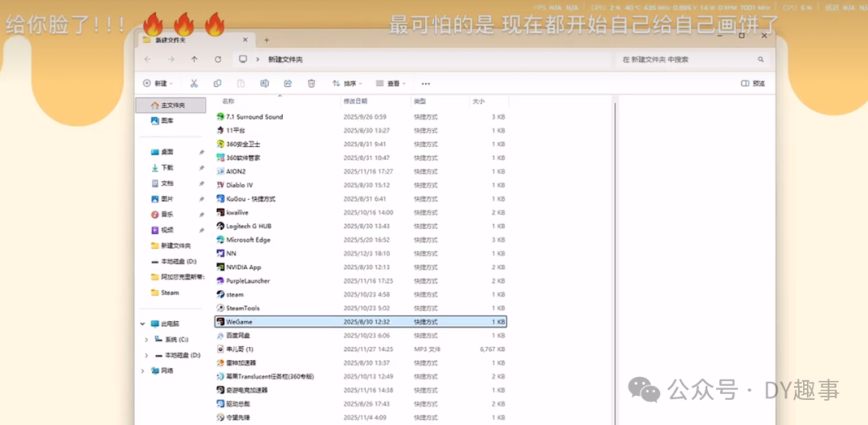Select the 11平台 shortcut row
The width and height of the screenshot is (868, 425).
(x=361, y=130)
